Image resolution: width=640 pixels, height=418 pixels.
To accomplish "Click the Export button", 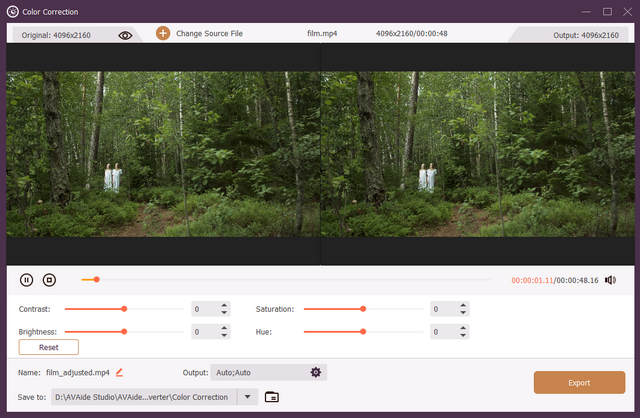I will click(x=579, y=382).
